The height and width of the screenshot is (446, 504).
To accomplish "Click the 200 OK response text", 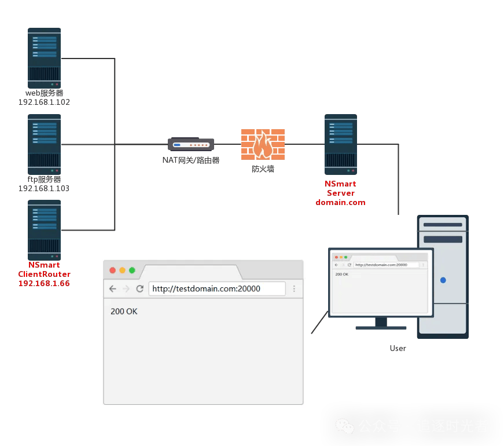I will coord(124,311).
